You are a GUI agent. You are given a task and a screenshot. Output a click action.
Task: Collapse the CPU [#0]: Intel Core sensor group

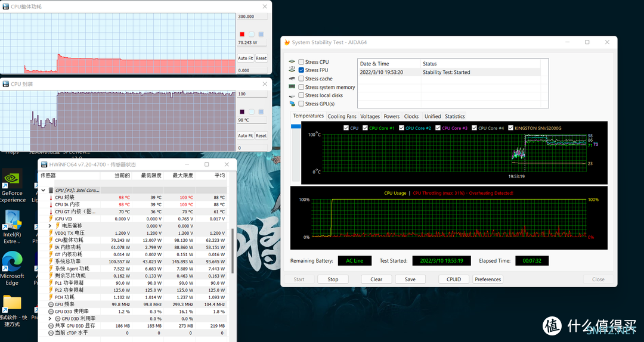tap(43, 190)
